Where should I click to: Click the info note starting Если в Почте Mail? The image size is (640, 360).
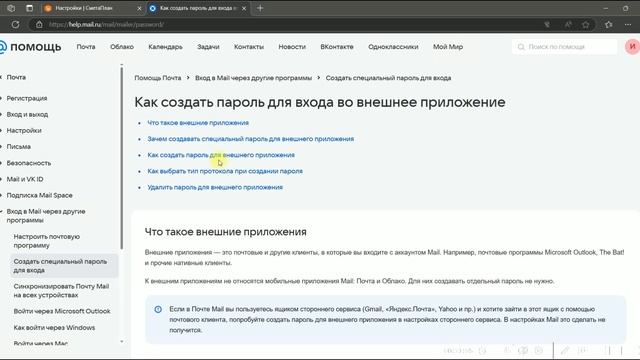[387, 320]
